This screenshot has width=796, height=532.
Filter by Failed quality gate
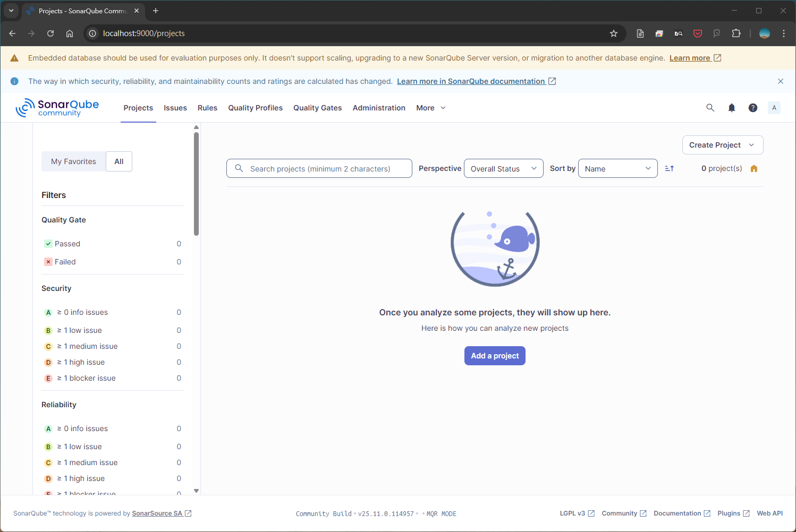pos(65,262)
